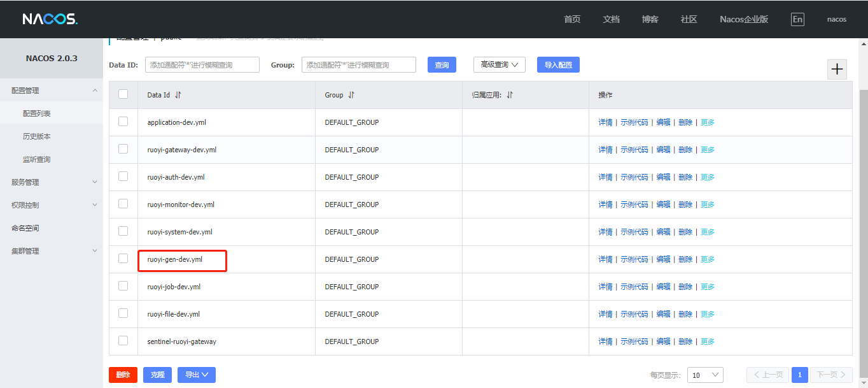
Task: Open 社区 in top navigation
Action: pos(689,19)
